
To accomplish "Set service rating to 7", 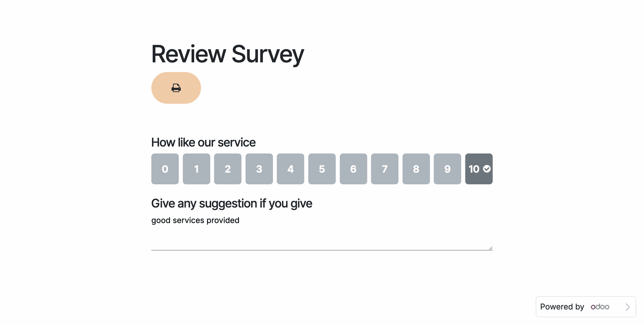I will 385,169.
